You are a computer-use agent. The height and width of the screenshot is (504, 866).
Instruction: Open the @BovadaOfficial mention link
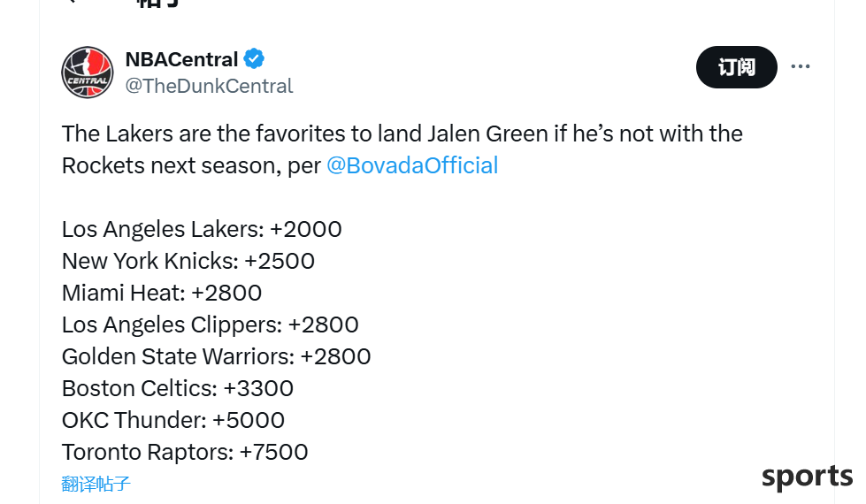click(x=412, y=165)
